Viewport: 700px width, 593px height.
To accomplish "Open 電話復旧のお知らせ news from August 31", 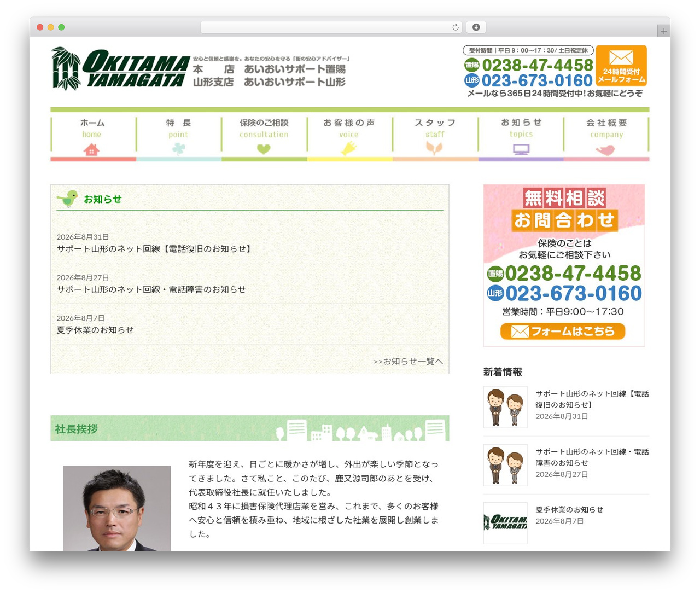I will tap(155, 249).
